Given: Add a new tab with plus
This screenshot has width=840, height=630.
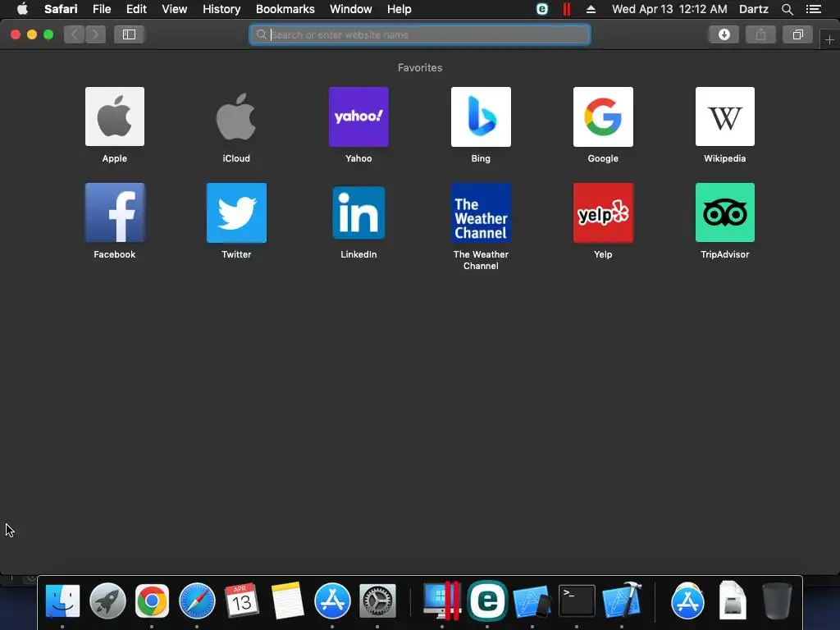Looking at the screenshot, I should click(829, 39).
